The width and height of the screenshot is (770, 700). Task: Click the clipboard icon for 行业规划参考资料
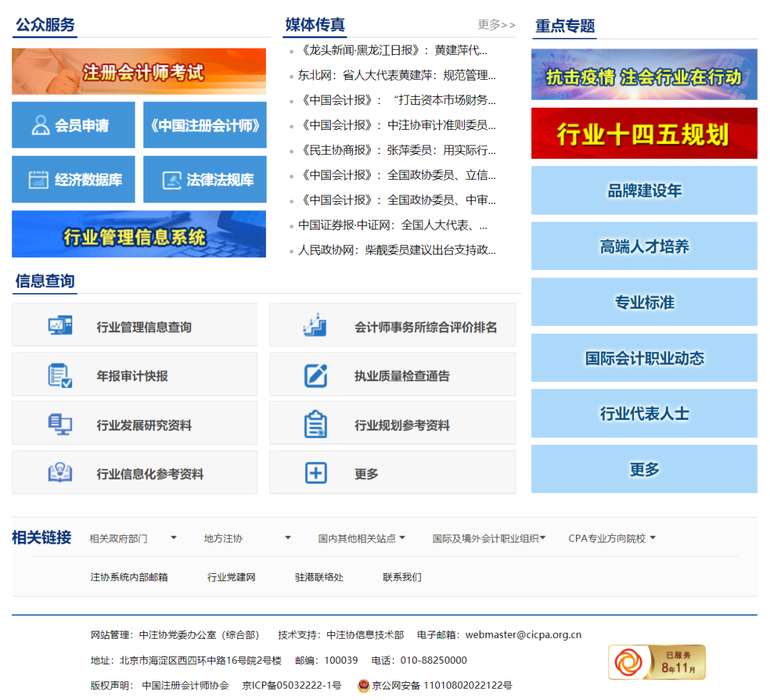[x=315, y=424]
